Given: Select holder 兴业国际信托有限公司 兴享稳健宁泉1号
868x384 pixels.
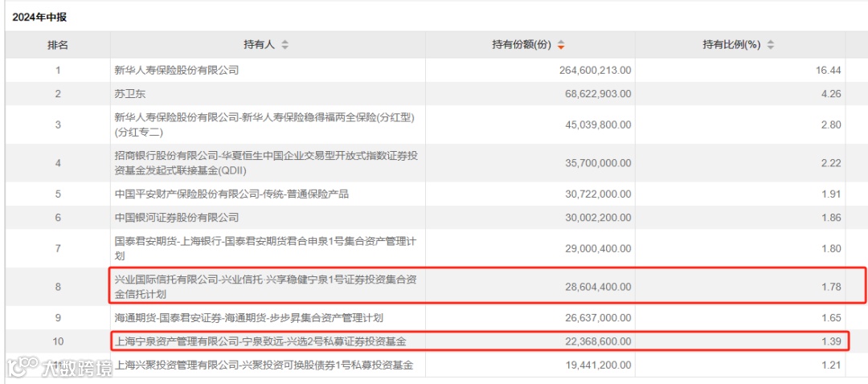Looking at the screenshot, I should (x=266, y=287).
